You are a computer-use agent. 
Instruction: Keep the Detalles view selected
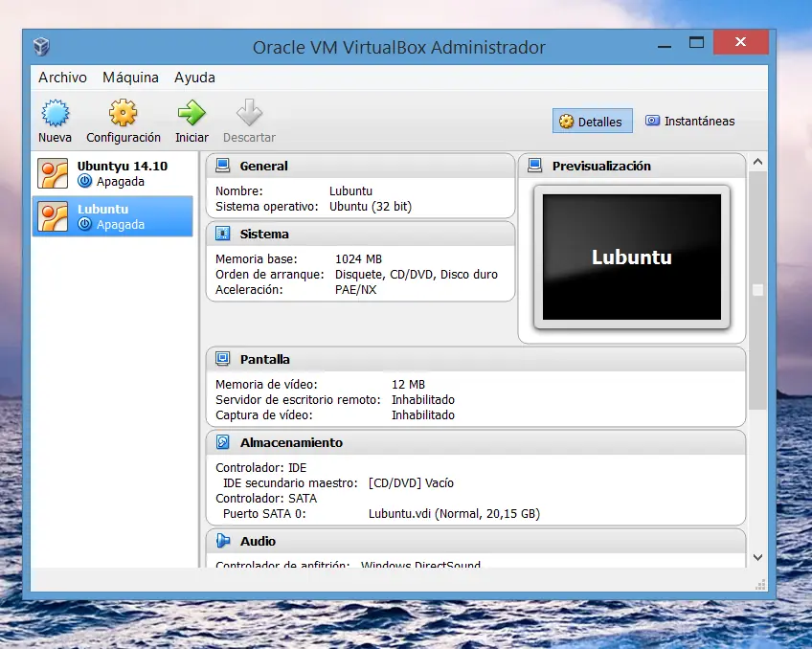592,121
